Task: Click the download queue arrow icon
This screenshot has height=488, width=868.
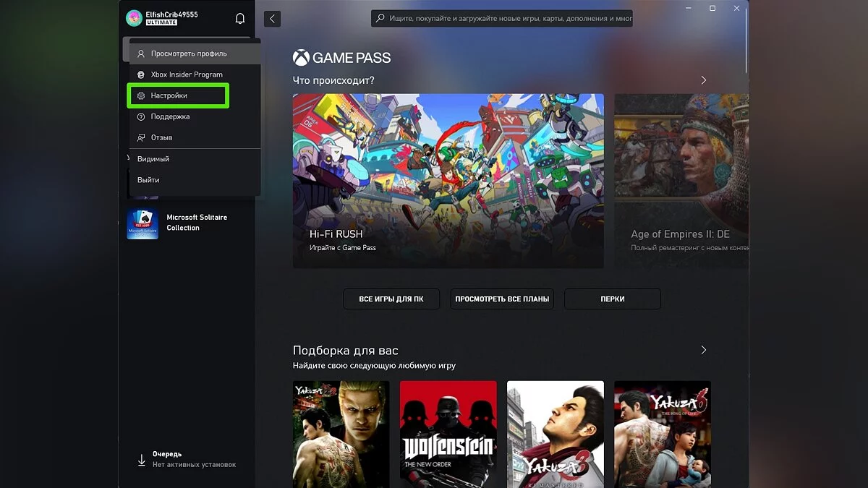Action: 142,460
